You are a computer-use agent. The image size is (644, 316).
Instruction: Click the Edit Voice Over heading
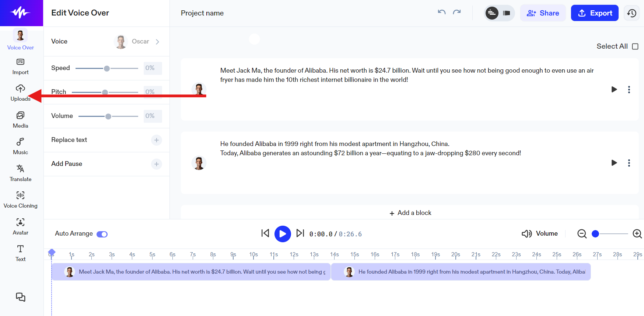[80, 13]
